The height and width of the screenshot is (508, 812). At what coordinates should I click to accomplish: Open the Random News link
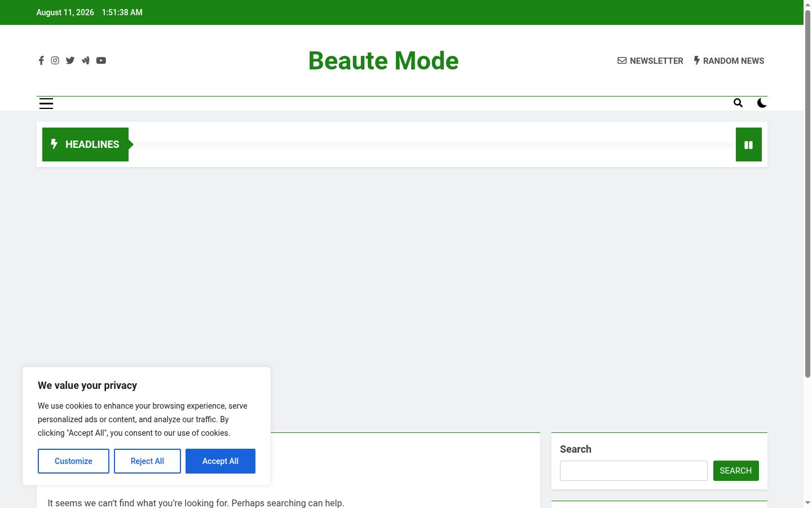click(x=729, y=60)
